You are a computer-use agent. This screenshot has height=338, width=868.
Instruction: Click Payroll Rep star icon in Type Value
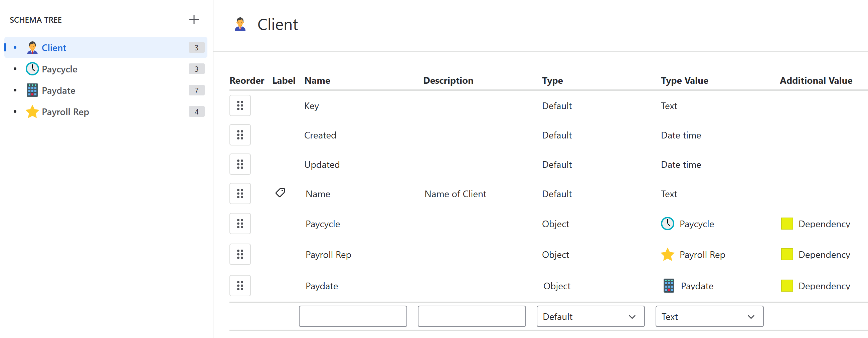(x=667, y=255)
